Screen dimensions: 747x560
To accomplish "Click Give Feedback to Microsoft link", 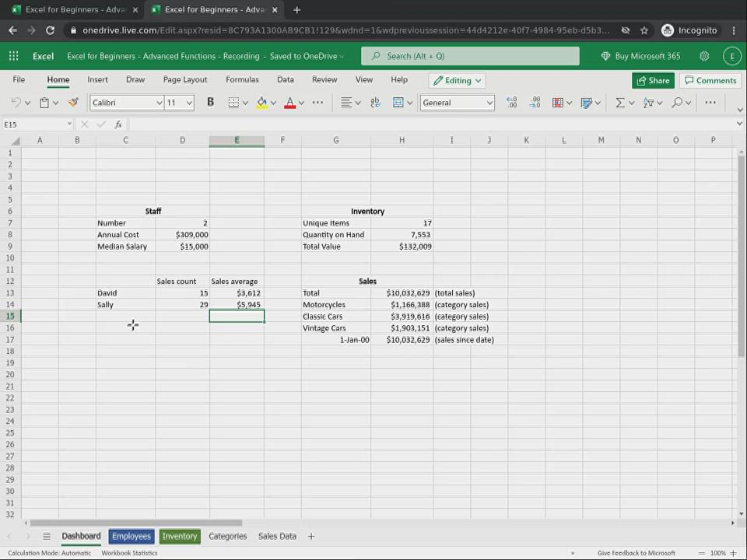I will 636,553.
